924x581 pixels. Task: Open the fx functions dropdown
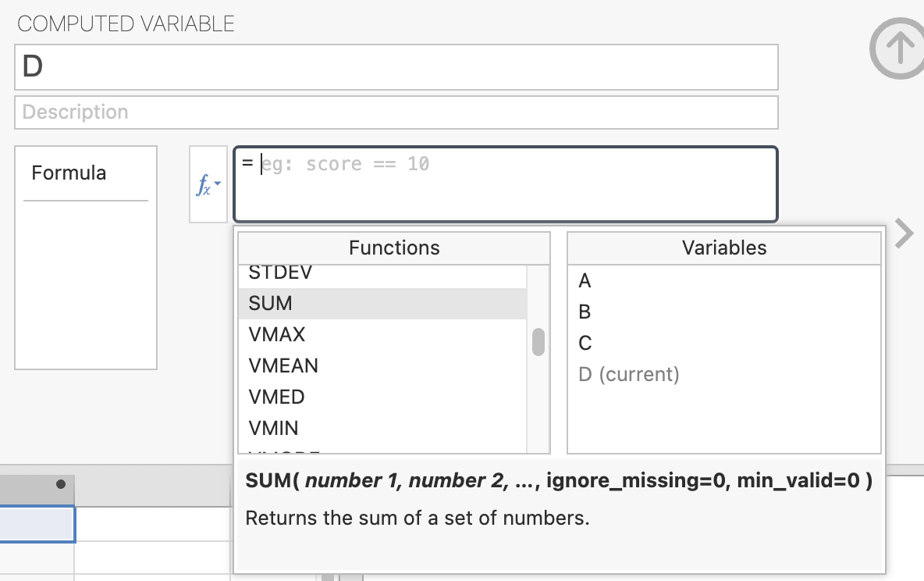[x=208, y=185]
